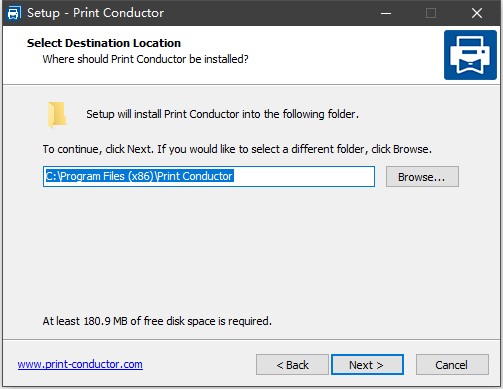This screenshot has height=389, width=503.
Task: Continue installation with Next >
Action: [367, 365]
